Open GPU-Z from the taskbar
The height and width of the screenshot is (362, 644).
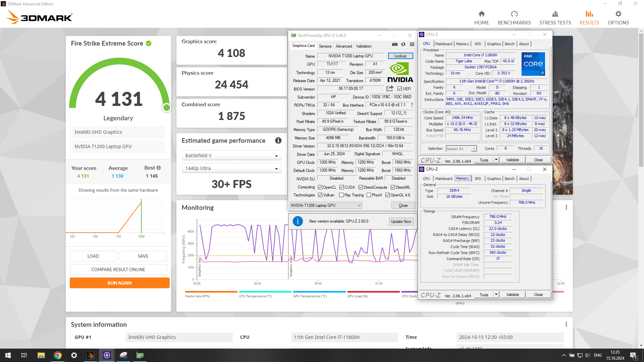[x=140, y=355]
